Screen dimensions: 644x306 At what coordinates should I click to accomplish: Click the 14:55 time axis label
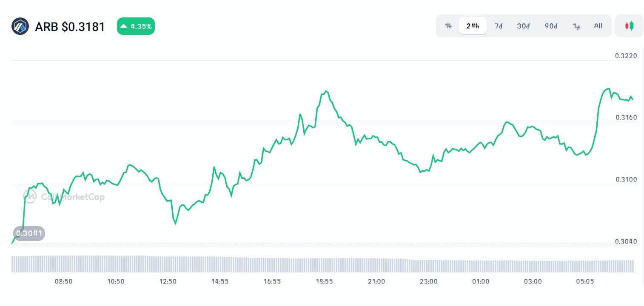click(220, 281)
